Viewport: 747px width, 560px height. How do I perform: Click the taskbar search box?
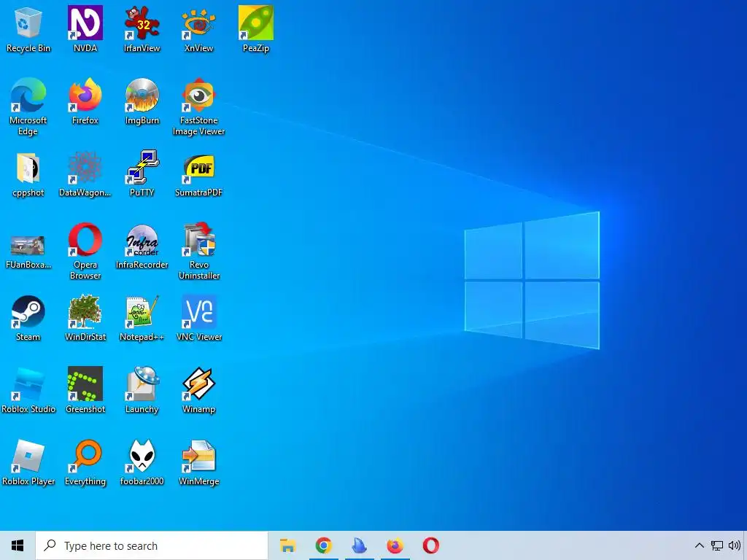click(152, 545)
